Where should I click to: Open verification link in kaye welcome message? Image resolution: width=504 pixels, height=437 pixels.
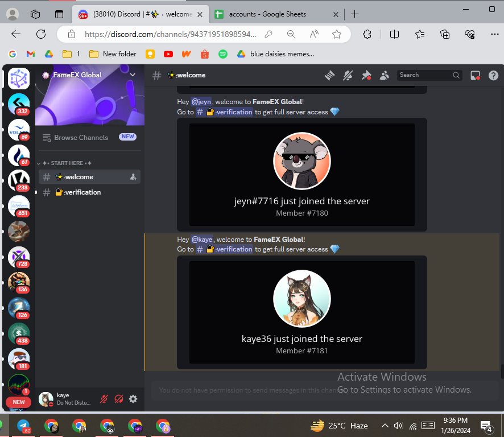coord(224,249)
